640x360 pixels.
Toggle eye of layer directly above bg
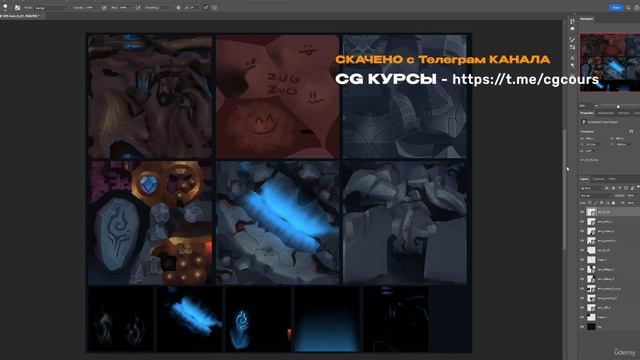pos(582,317)
